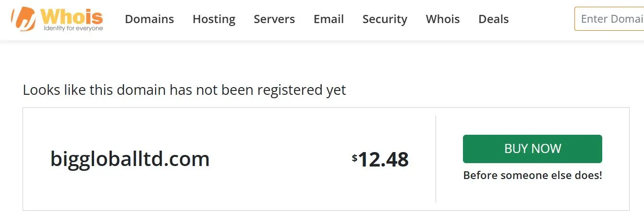Click the small dollar sign beside the price

click(354, 157)
